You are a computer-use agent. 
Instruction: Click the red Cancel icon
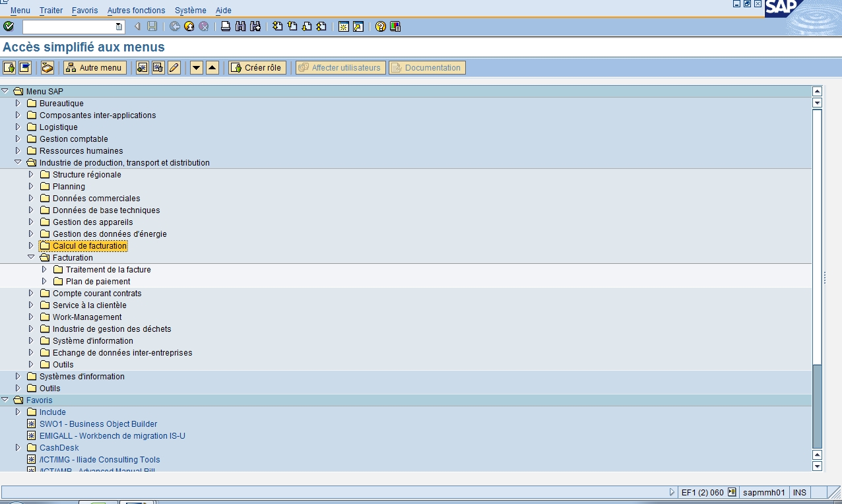(204, 26)
